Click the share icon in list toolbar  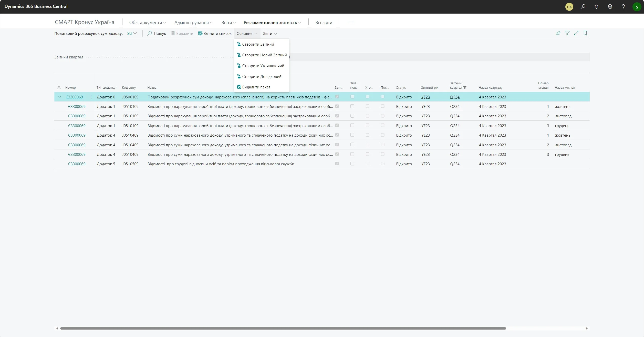pos(558,33)
